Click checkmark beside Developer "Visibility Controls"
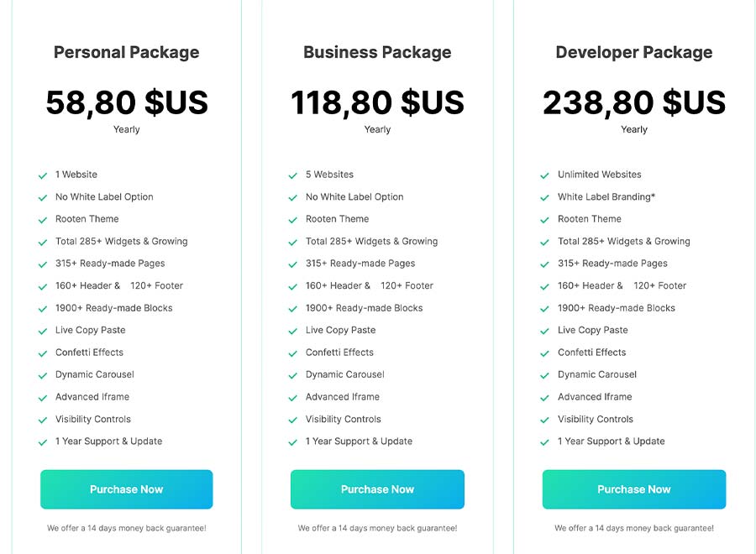 click(x=545, y=420)
